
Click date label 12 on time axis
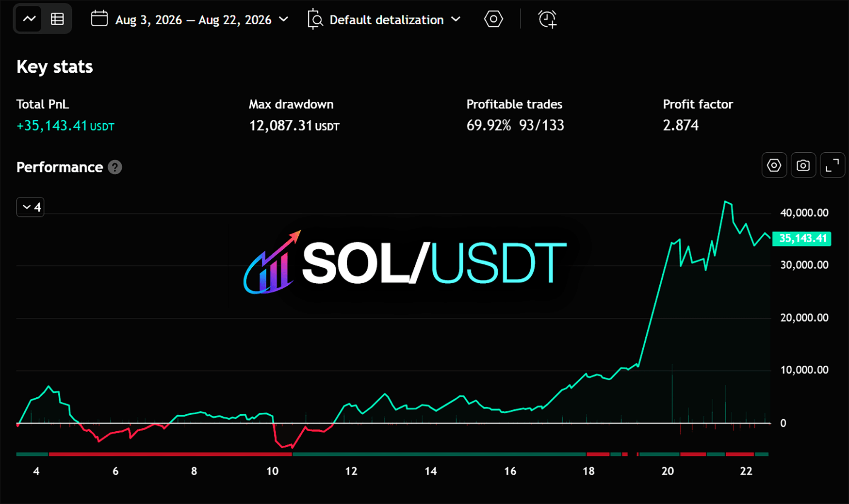click(351, 471)
